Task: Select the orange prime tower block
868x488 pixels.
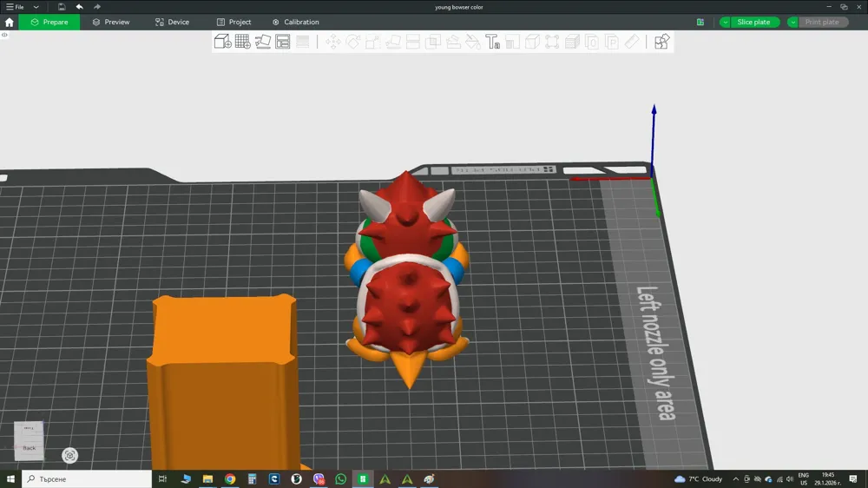Action: [x=223, y=382]
